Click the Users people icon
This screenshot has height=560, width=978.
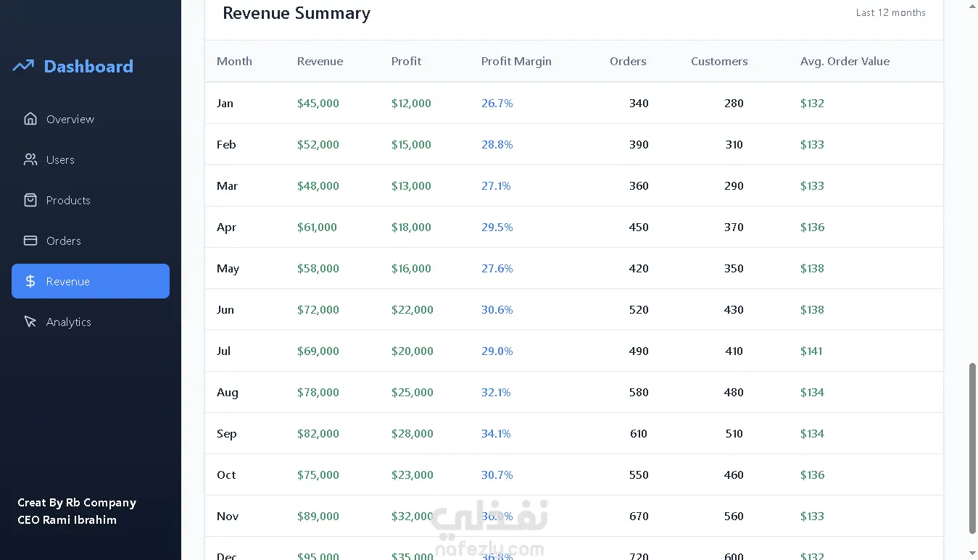[x=30, y=159]
